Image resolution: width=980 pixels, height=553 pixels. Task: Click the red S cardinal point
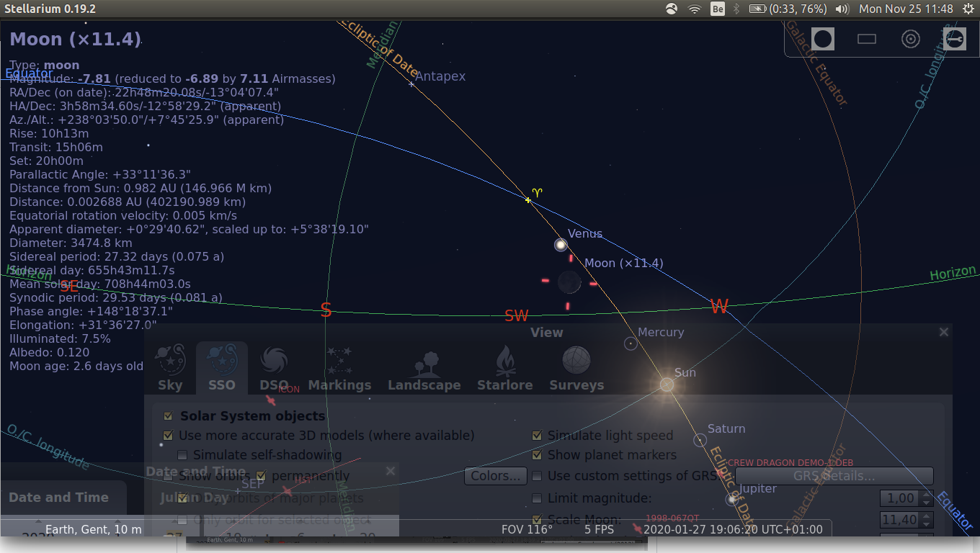tap(326, 310)
